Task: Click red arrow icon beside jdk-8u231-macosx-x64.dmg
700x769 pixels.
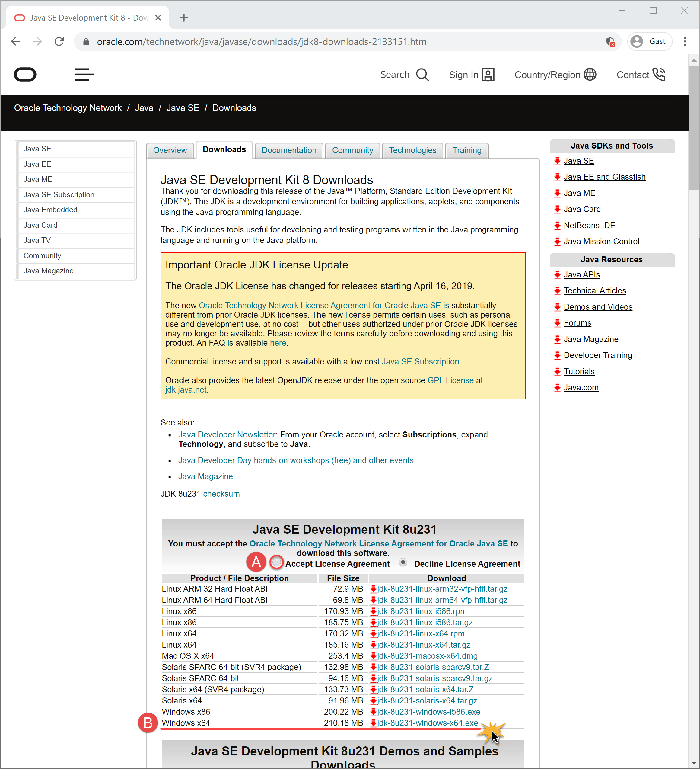Action: tap(373, 656)
